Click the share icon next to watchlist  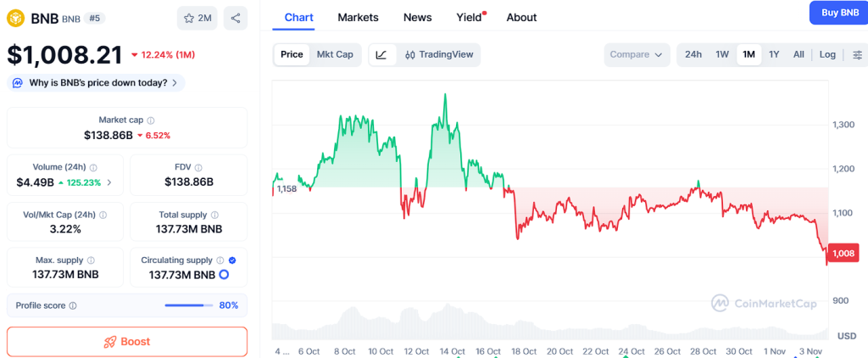click(x=235, y=18)
